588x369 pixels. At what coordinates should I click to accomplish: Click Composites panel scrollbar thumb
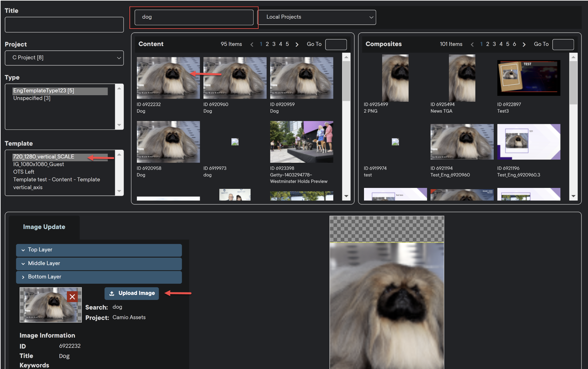tap(573, 82)
